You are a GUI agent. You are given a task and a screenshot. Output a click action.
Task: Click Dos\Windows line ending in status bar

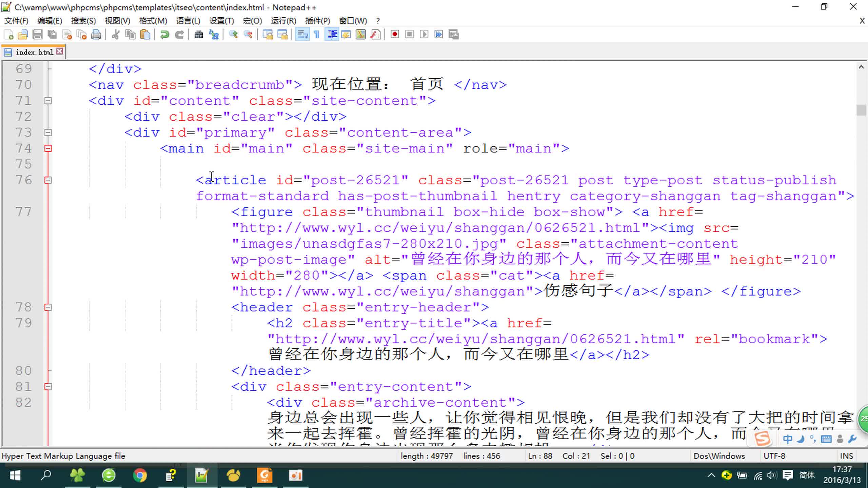click(x=719, y=456)
